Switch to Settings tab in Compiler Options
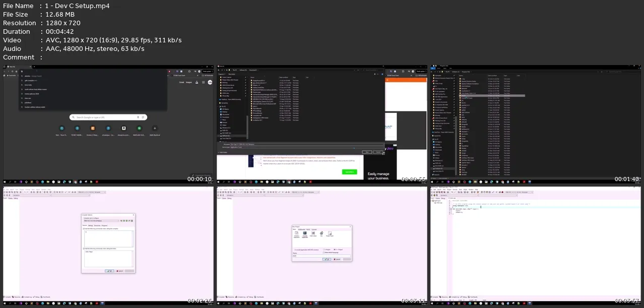Screen dimensions: 644x308 91,225
